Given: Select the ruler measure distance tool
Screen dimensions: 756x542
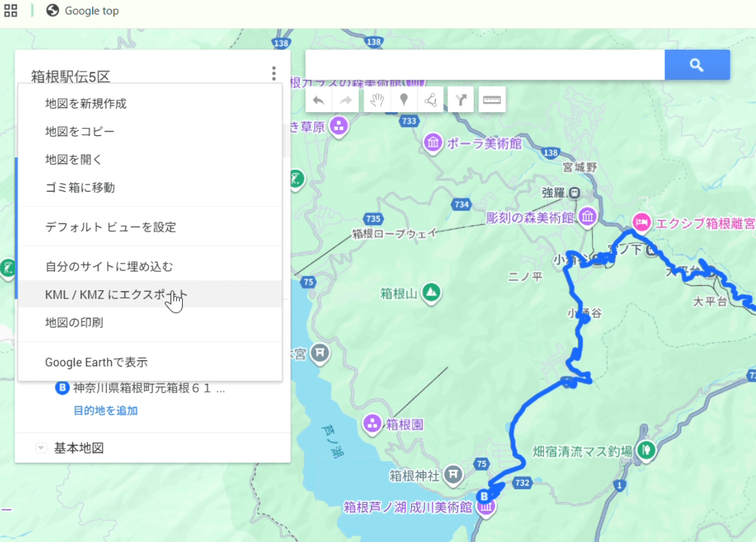Looking at the screenshot, I should click(492, 100).
